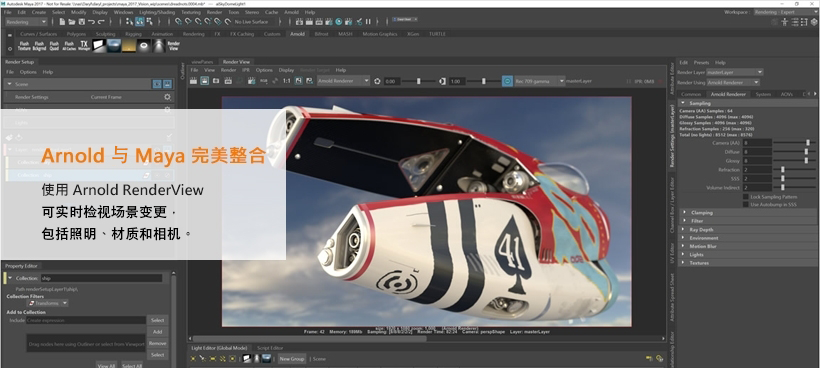
Task: Create an Arnold skydome light from shelf
Action: click(x=114, y=46)
